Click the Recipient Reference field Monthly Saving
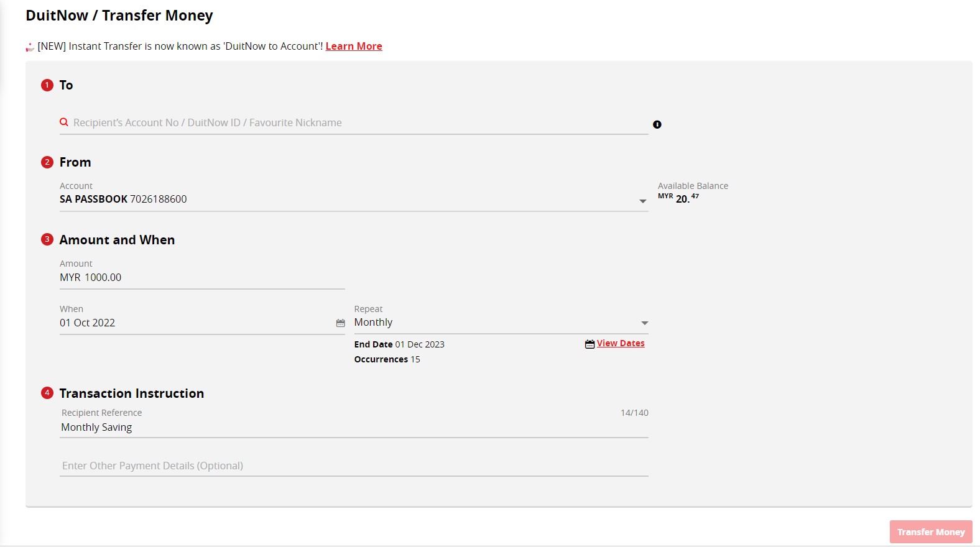The image size is (980, 547). coord(354,427)
